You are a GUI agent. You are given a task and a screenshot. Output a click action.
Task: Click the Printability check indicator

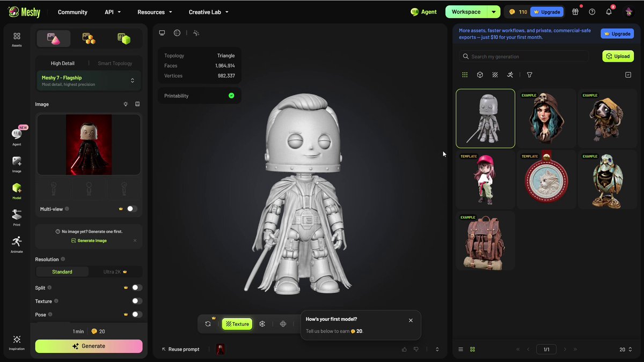tap(231, 95)
